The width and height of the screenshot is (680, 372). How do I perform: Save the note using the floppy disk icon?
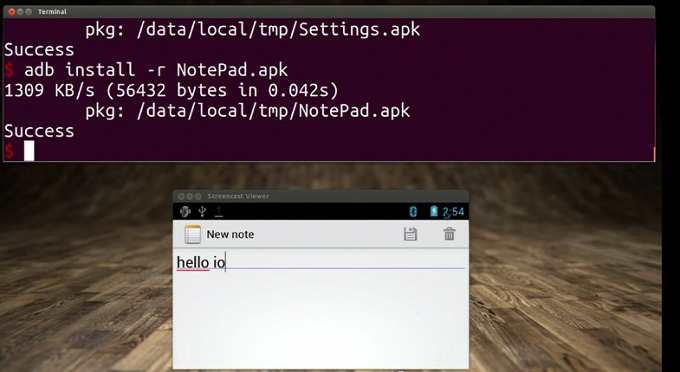(x=410, y=234)
